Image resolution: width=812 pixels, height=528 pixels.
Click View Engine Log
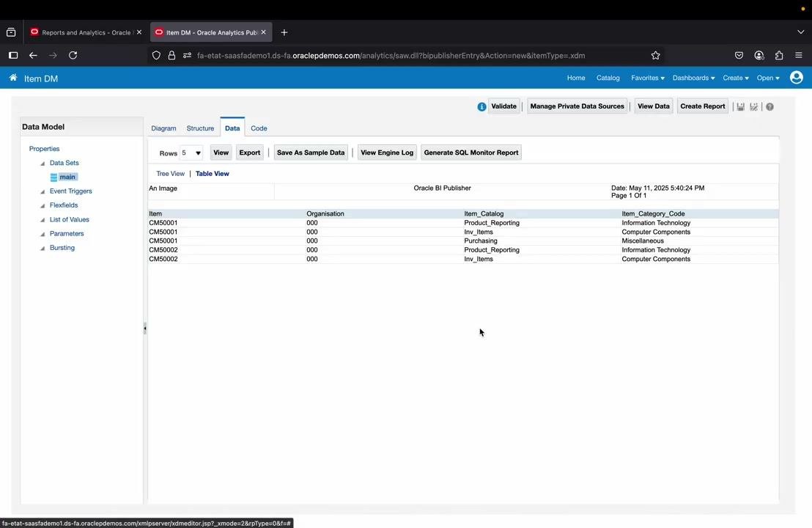[387, 153]
